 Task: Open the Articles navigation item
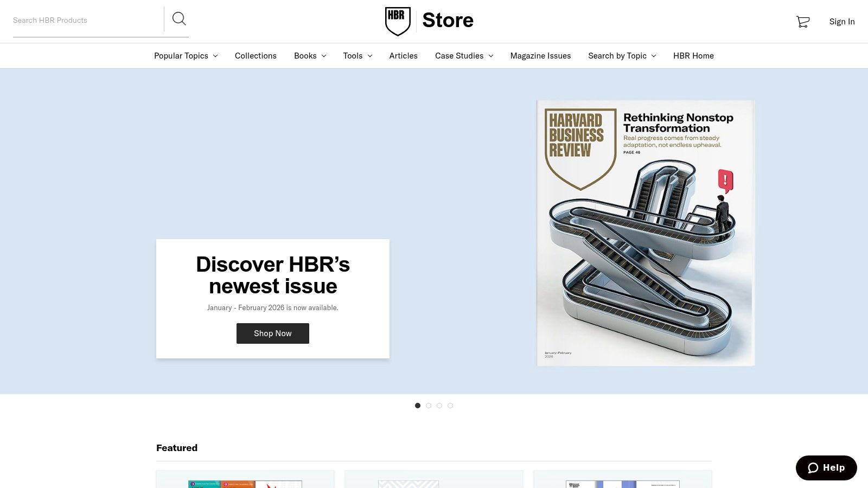pyautogui.click(x=403, y=55)
